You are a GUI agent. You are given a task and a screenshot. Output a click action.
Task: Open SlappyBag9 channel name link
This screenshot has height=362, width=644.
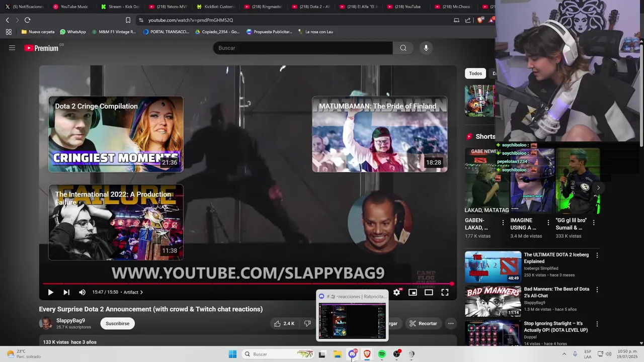coord(70,320)
